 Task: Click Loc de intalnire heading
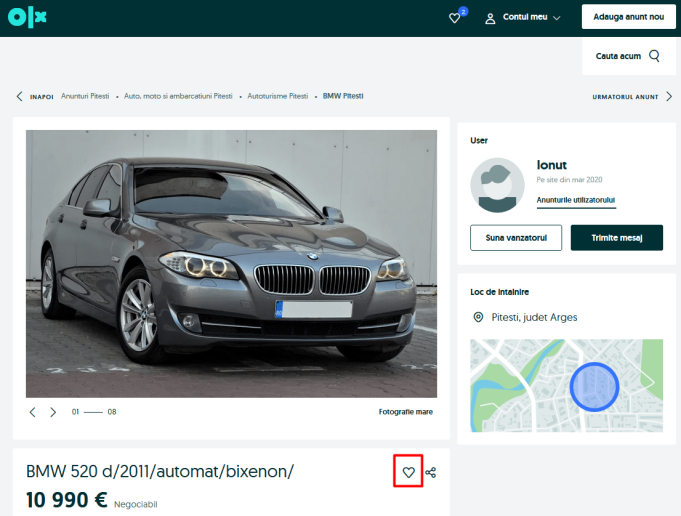[x=499, y=292]
